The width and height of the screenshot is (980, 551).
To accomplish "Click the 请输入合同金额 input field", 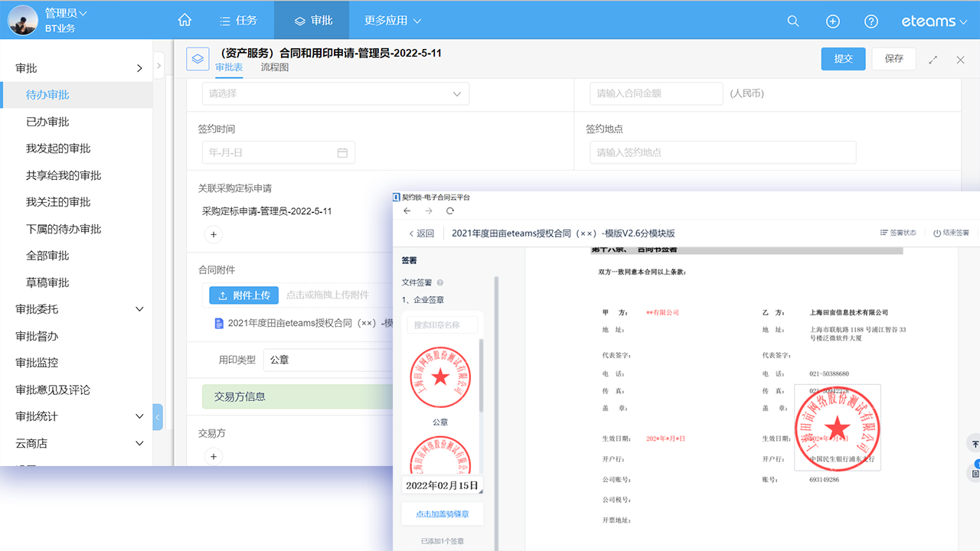I will 656,93.
